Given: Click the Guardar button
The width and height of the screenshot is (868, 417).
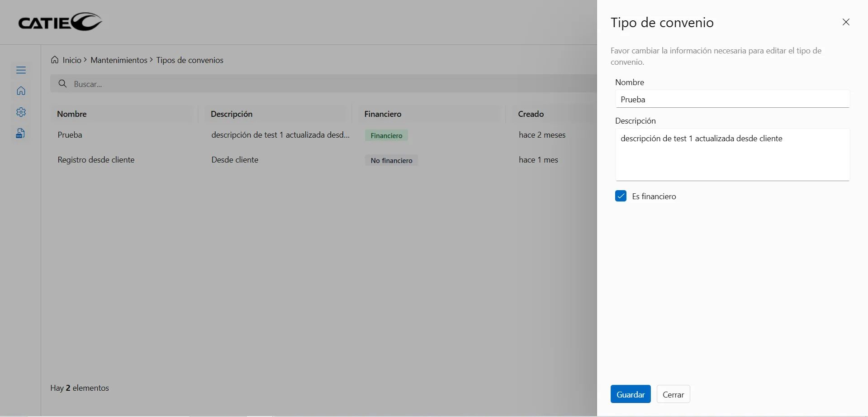Looking at the screenshot, I should (x=630, y=394).
